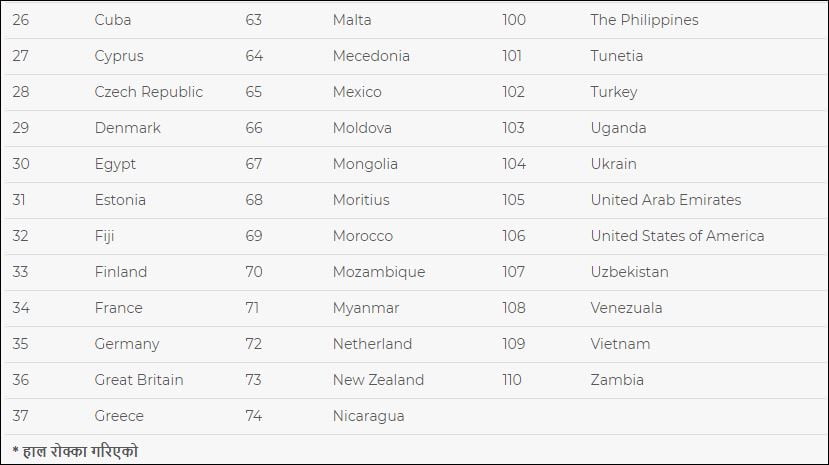Select Mongolia in the table
The width and height of the screenshot is (829, 465).
pyautogui.click(x=365, y=164)
